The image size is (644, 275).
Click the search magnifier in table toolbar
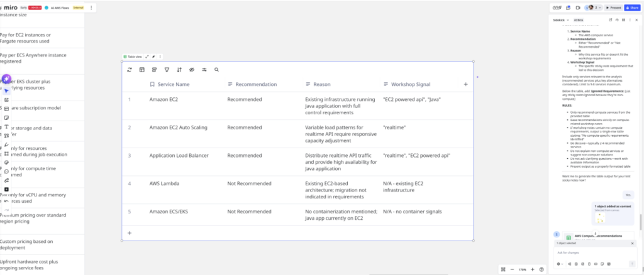217,70
